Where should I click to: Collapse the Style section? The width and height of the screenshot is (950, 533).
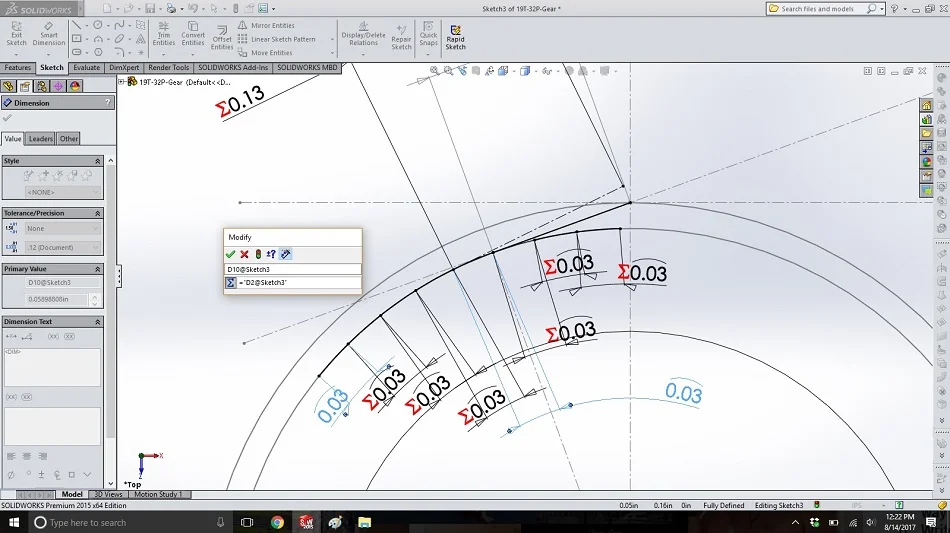pos(98,161)
